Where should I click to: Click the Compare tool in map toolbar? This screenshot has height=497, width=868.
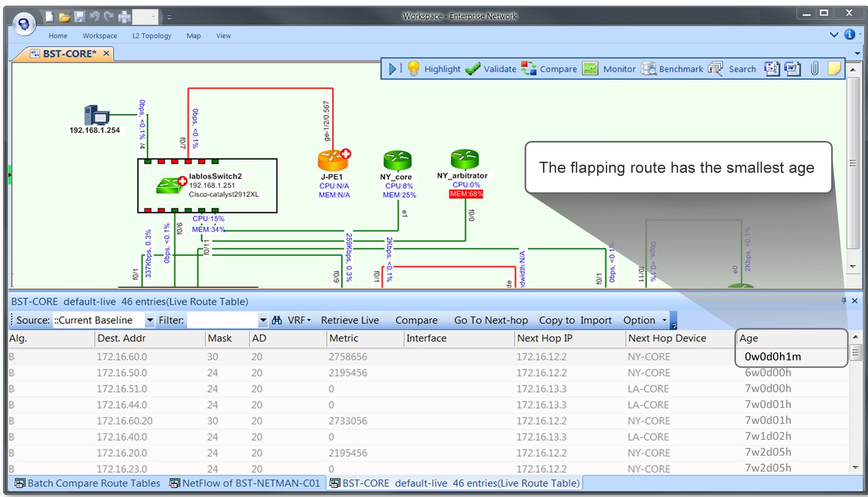tap(549, 69)
